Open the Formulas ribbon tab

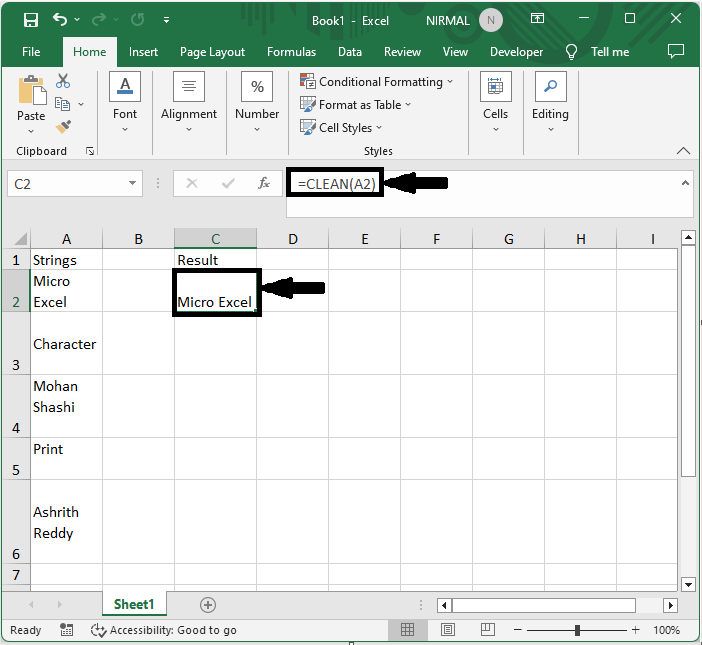pos(291,52)
